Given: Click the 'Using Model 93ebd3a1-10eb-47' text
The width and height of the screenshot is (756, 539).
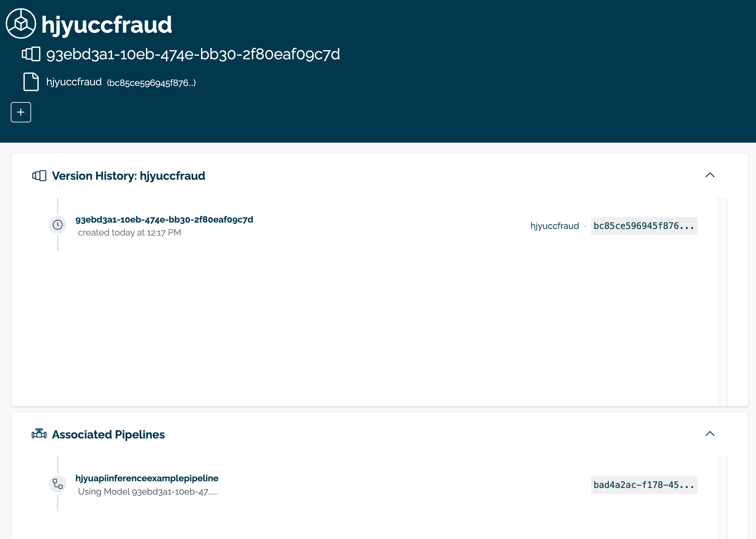Looking at the screenshot, I should 148,491.
